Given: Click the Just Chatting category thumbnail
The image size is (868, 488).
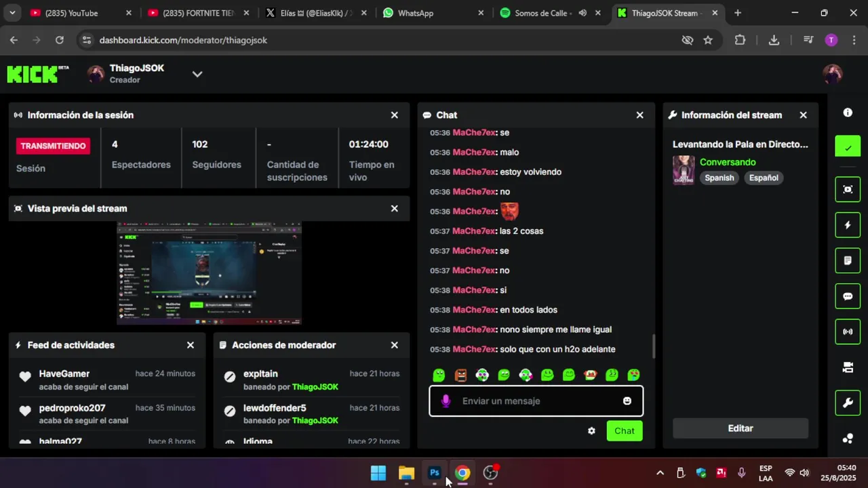Looking at the screenshot, I should point(684,170).
